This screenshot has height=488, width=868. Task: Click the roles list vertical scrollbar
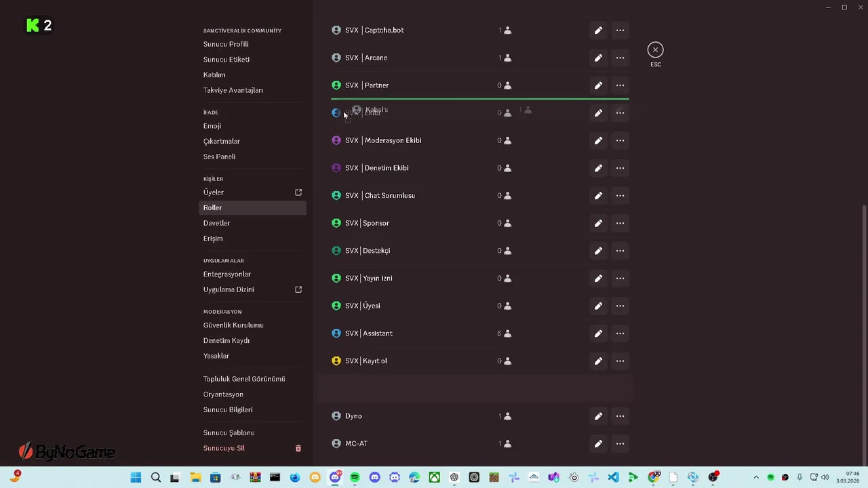[864, 335]
